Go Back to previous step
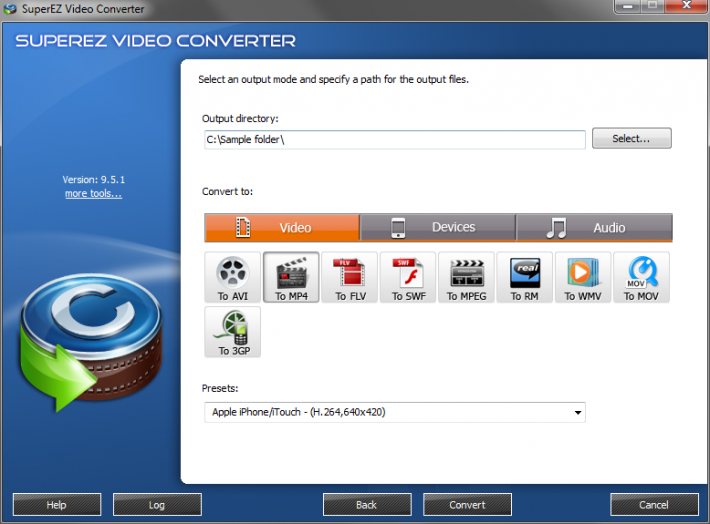The height and width of the screenshot is (524, 710). tap(367, 505)
